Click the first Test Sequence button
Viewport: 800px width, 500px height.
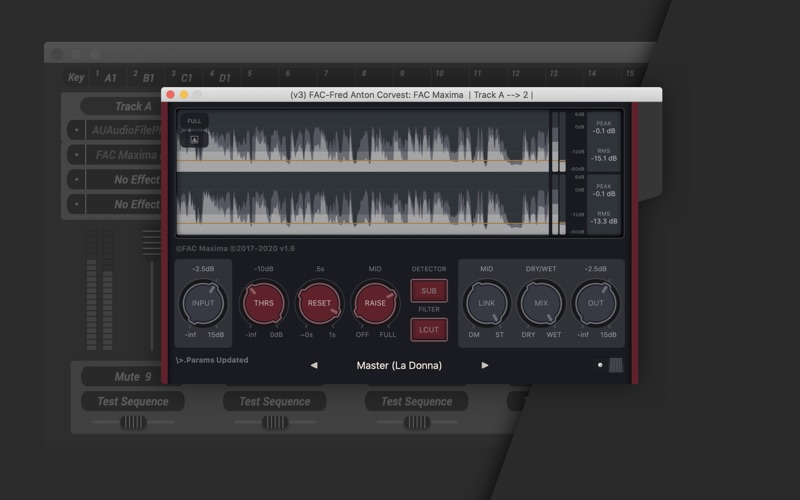(x=133, y=402)
